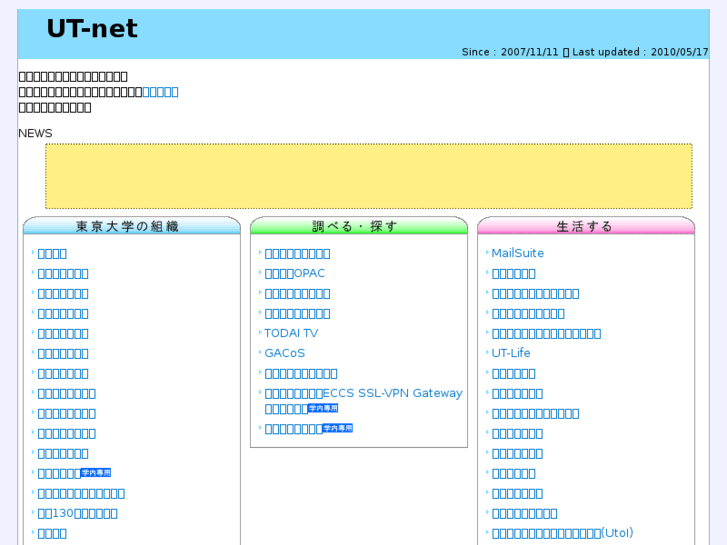Click the yellow NEWS box
The width and height of the screenshot is (727, 545).
click(x=369, y=176)
